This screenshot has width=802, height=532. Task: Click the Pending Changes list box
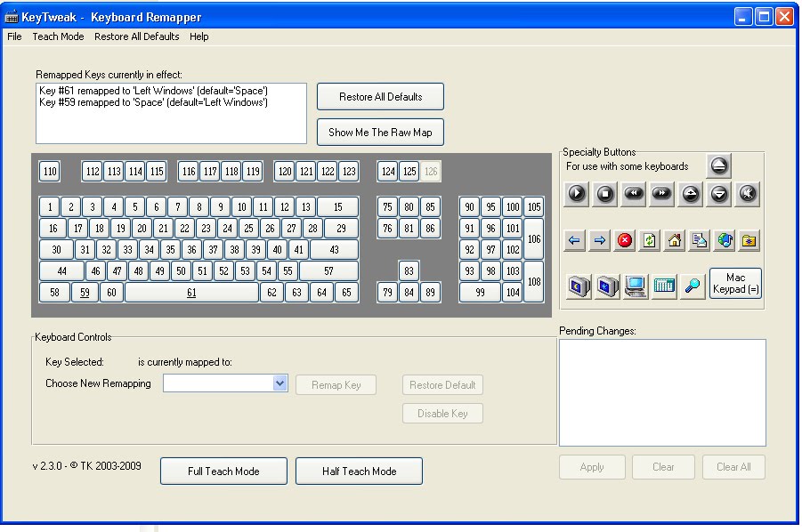662,392
